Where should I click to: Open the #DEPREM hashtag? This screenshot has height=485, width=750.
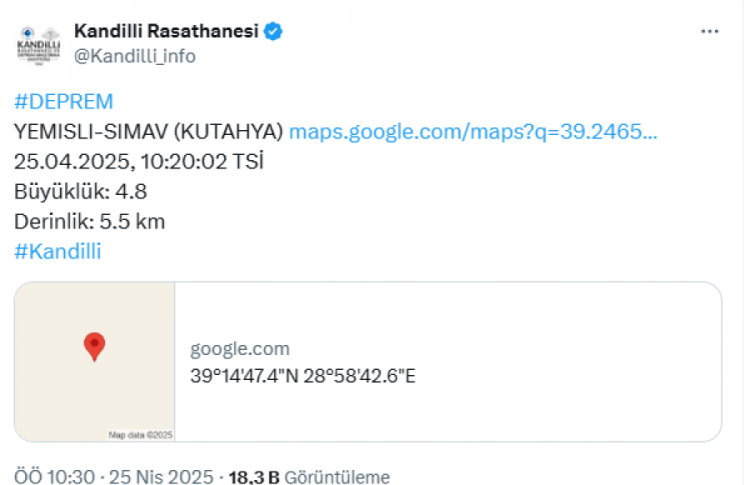[x=64, y=102]
